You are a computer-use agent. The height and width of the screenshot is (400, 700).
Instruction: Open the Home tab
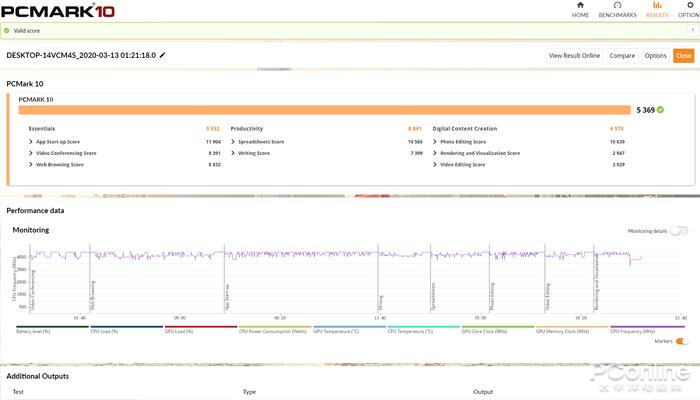click(x=580, y=9)
